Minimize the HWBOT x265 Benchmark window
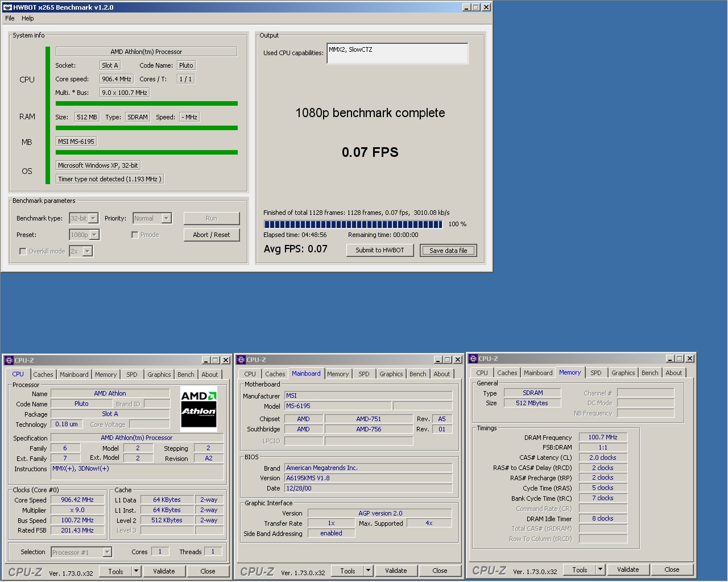Screen dimensions: 728x582 coord(466,7)
